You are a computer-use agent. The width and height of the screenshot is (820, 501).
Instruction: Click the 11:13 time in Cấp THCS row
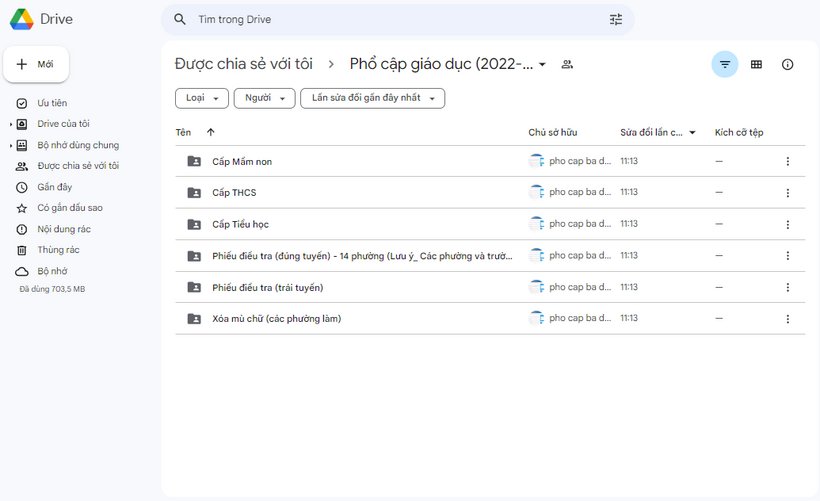[629, 192]
